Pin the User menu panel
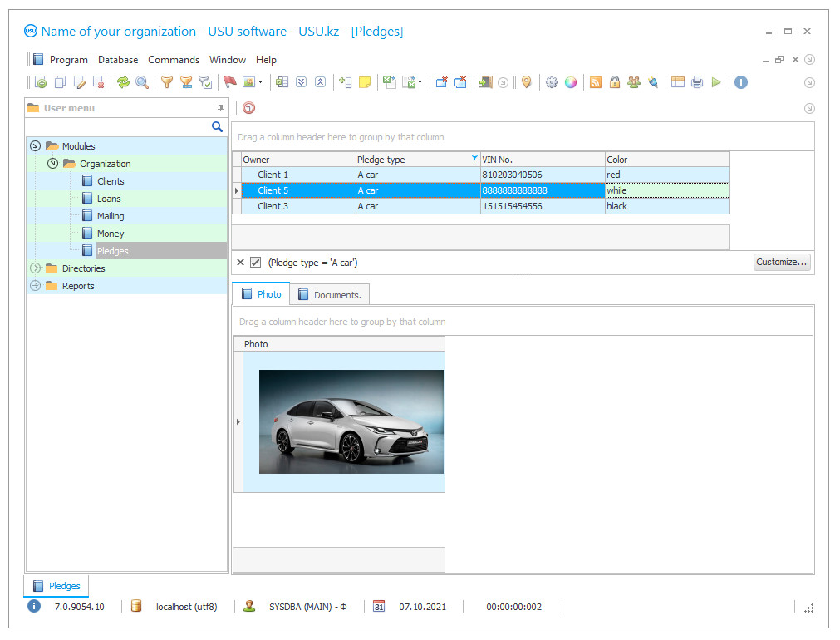The image size is (840, 640). (220, 108)
